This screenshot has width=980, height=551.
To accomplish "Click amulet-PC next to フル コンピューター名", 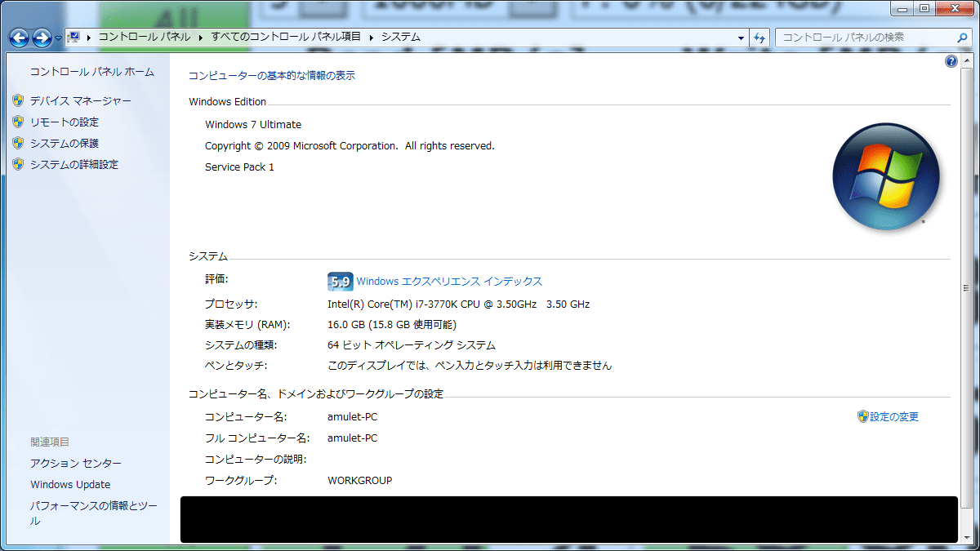I will (353, 438).
